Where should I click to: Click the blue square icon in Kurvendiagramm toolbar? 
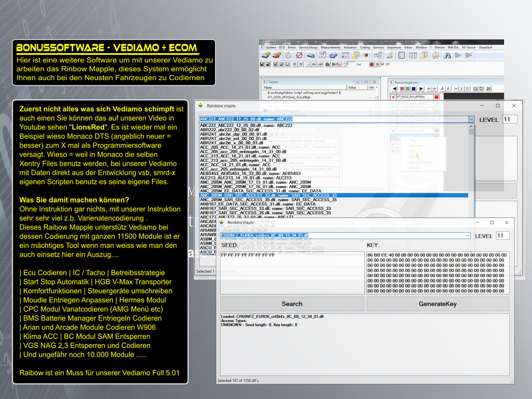[x=414, y=89]
